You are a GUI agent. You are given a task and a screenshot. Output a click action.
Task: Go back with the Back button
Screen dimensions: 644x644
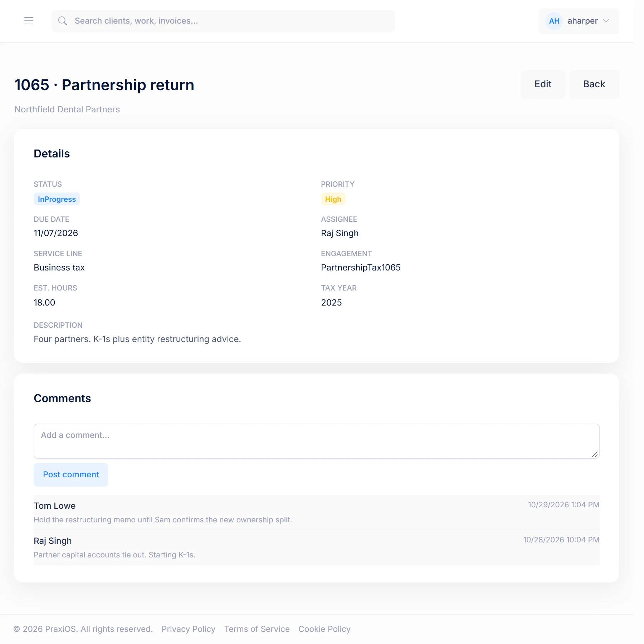(594, 84)
